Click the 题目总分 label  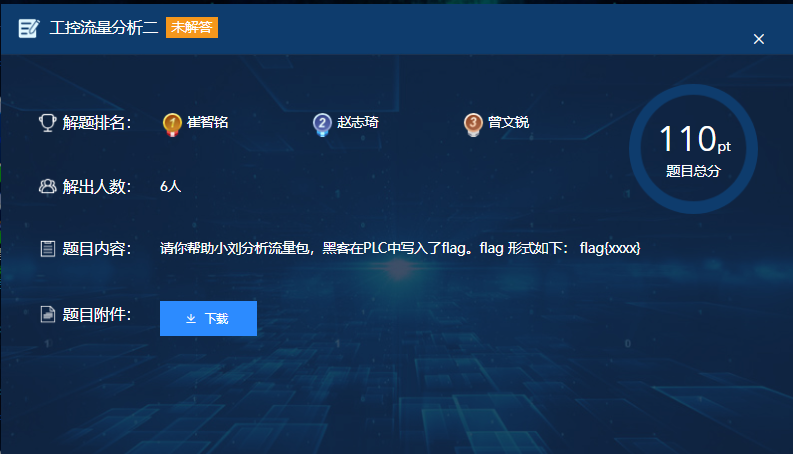[x=693, y=171]
